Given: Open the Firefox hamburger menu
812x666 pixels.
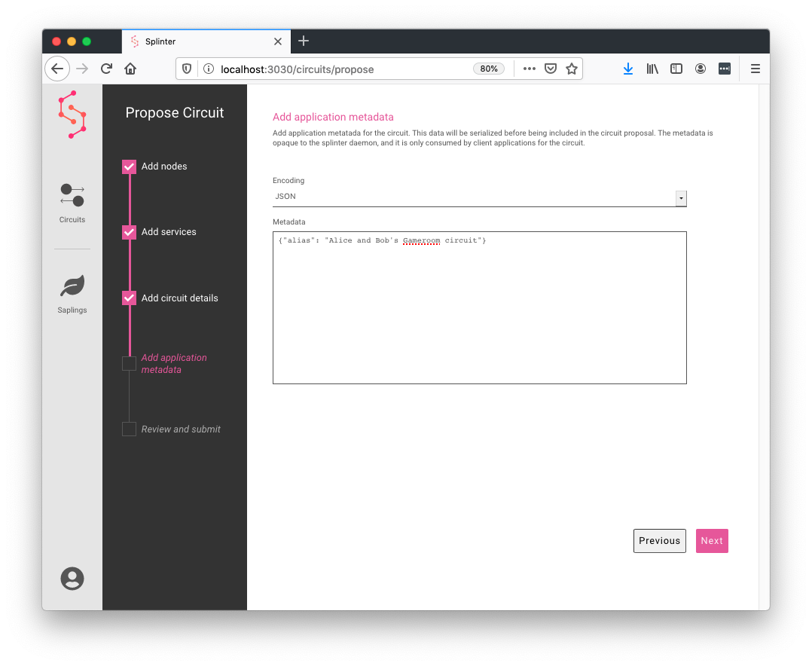Looking at the screenshot, I should (x=756, y=69).
